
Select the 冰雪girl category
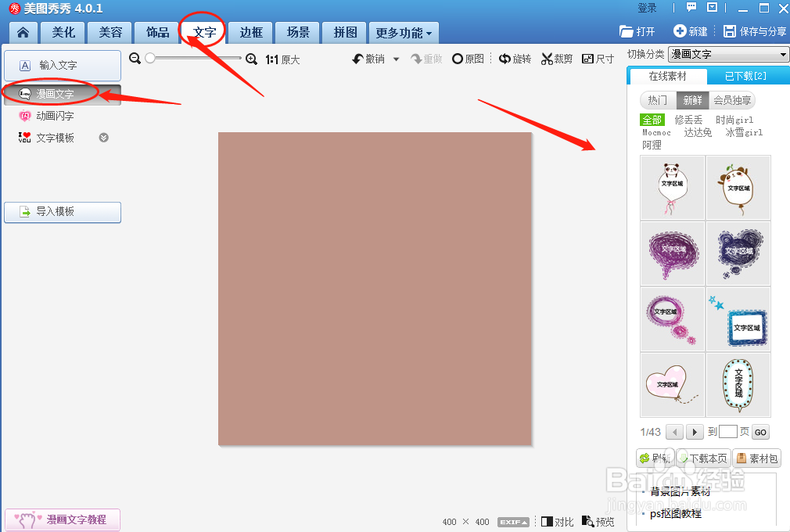744,132
